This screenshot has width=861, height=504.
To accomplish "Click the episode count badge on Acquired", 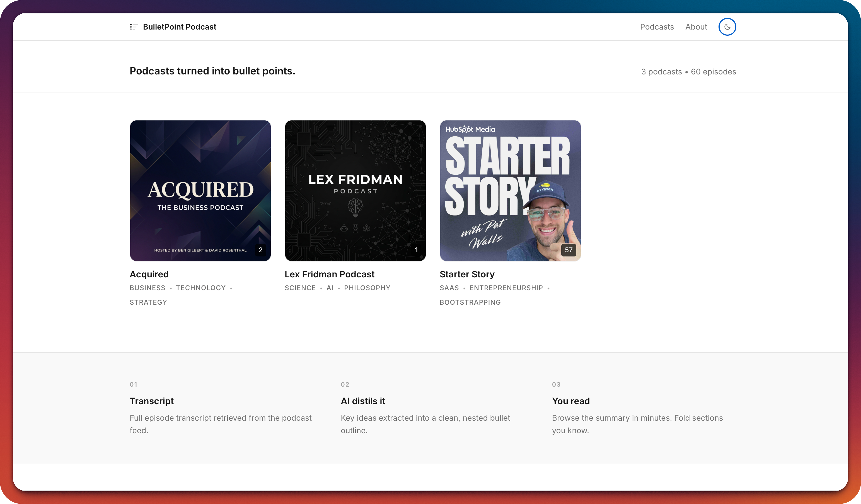I will coord(260,250).
